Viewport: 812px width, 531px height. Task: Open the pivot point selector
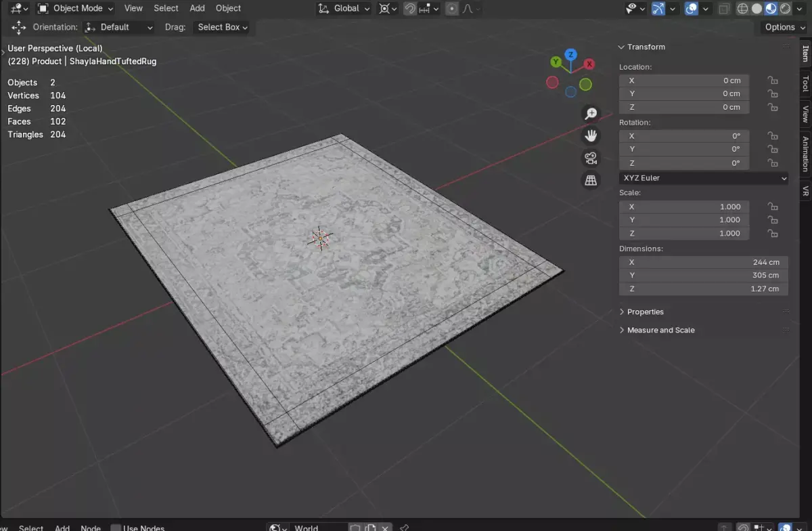pyautogui.click(x=388, y=9)
